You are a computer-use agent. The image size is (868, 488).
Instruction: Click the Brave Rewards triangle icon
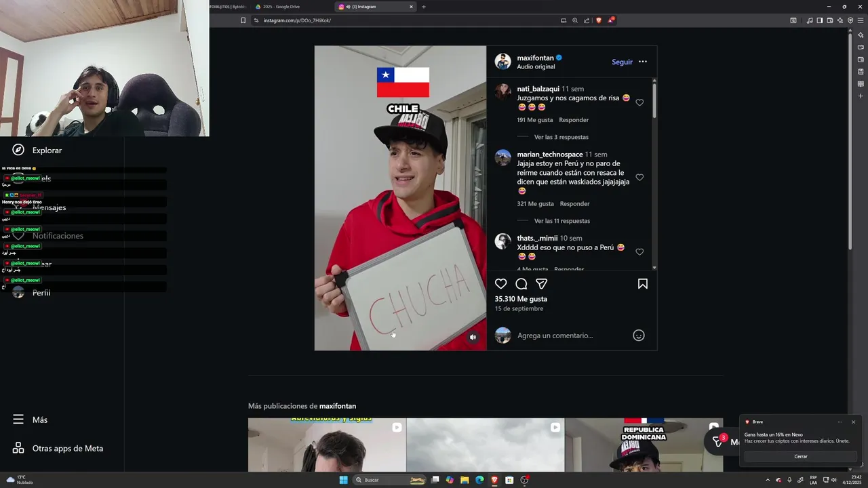pos(610,20)
